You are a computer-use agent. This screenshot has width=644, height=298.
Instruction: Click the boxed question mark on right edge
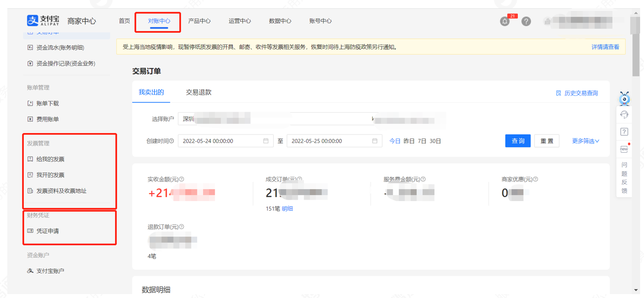(x=624, y=132)
